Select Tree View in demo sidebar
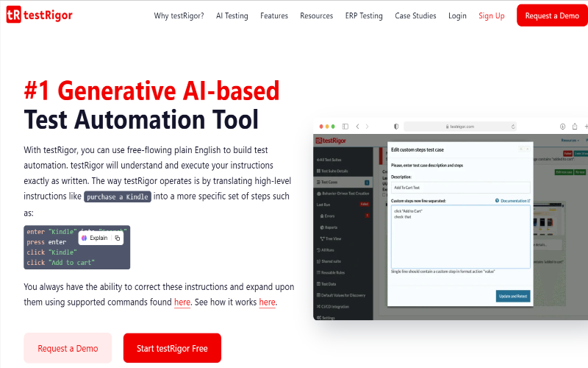Image resolution: width=588 pixels, height=368 pixels. pos(330,238)
